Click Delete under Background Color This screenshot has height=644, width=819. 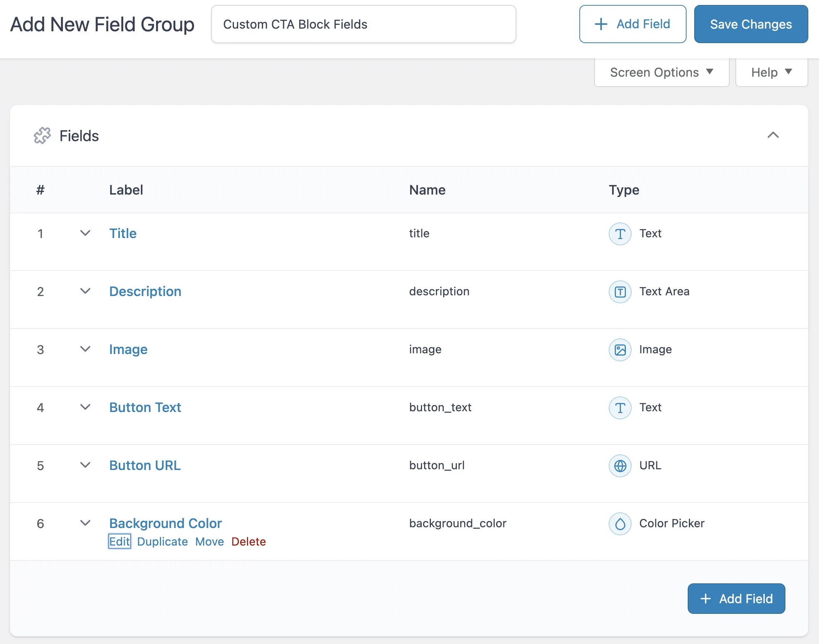(248, 541)
